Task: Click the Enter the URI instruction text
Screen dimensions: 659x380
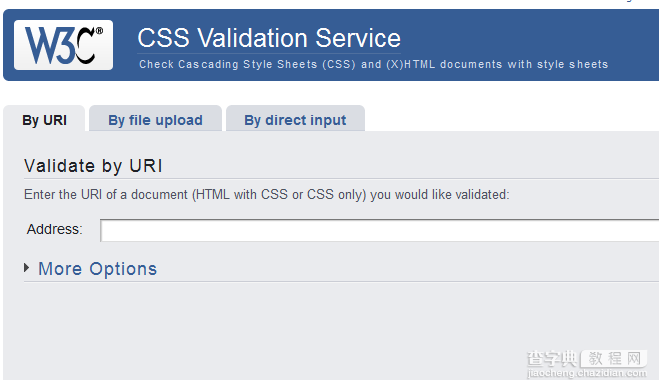Action: point(266,195)
